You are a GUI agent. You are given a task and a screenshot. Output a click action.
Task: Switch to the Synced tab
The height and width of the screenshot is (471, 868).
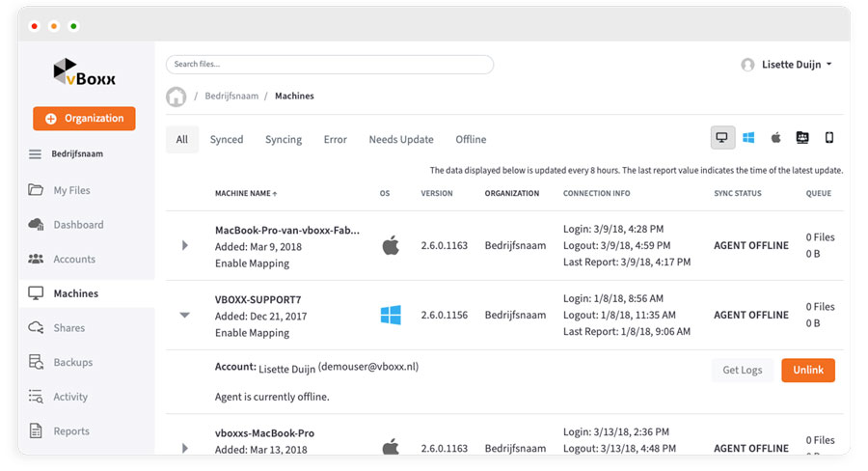tap(227, 139)
